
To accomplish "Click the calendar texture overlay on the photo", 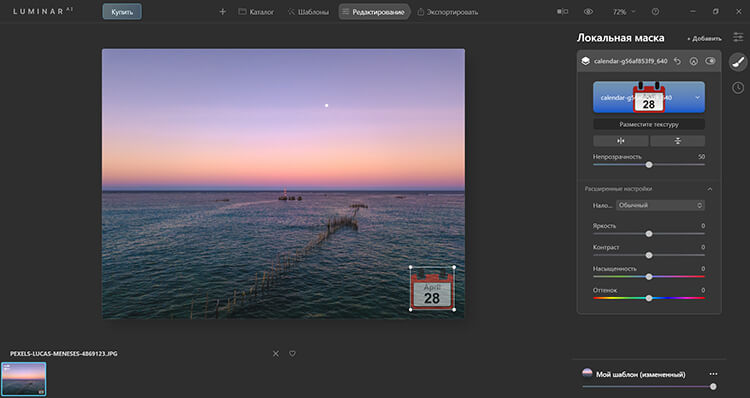I will [x=432, y=288].
